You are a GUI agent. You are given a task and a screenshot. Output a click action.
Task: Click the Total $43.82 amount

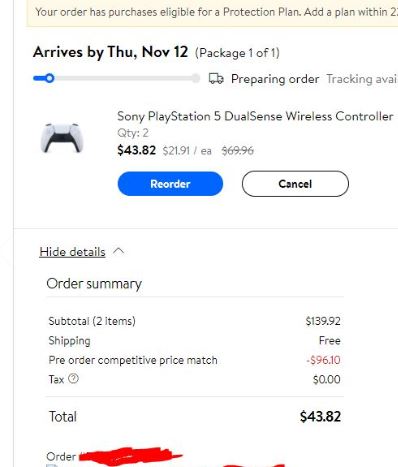(x=320, y=417)
